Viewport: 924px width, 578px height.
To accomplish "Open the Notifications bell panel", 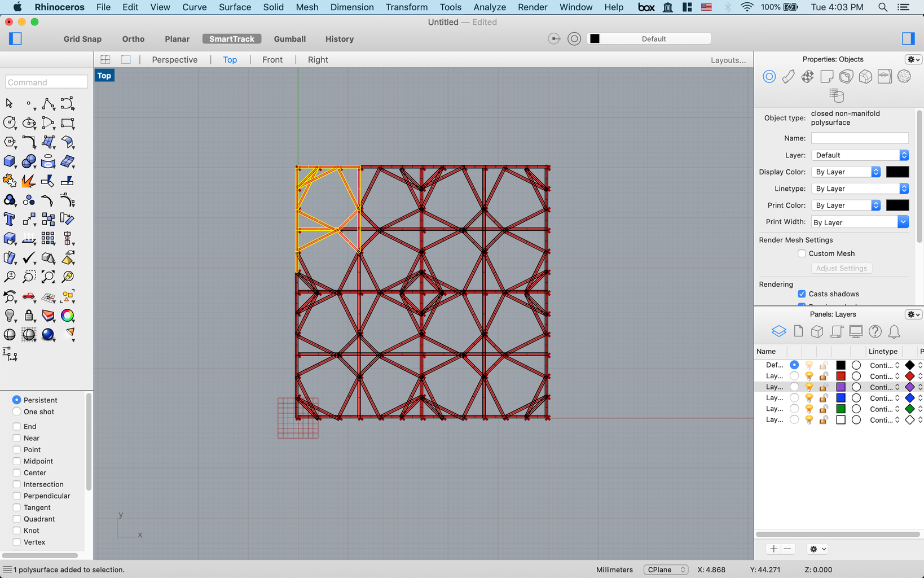I will pyautogui.click(x=895, y=331).
